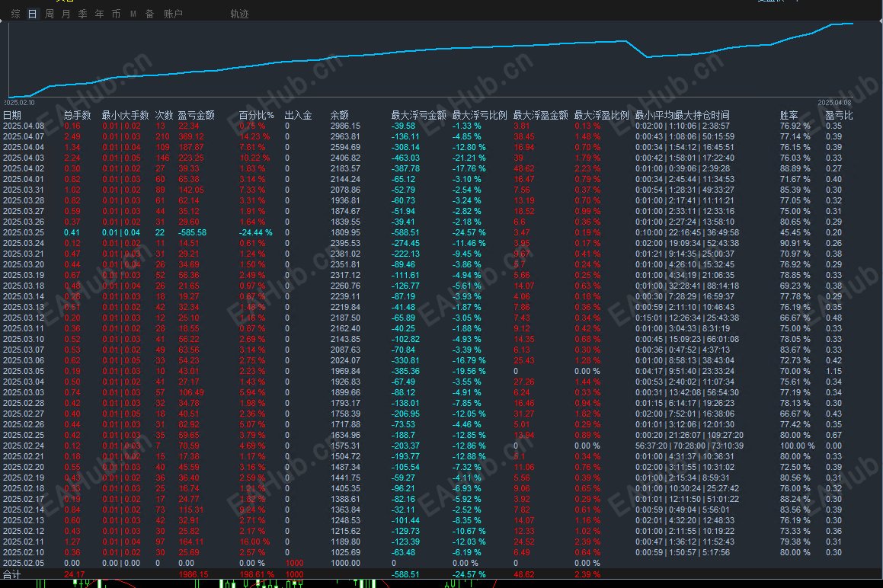Click the 盈亏金额 column header
Viewport: 883px width, 588px height.
pos(197,115)
